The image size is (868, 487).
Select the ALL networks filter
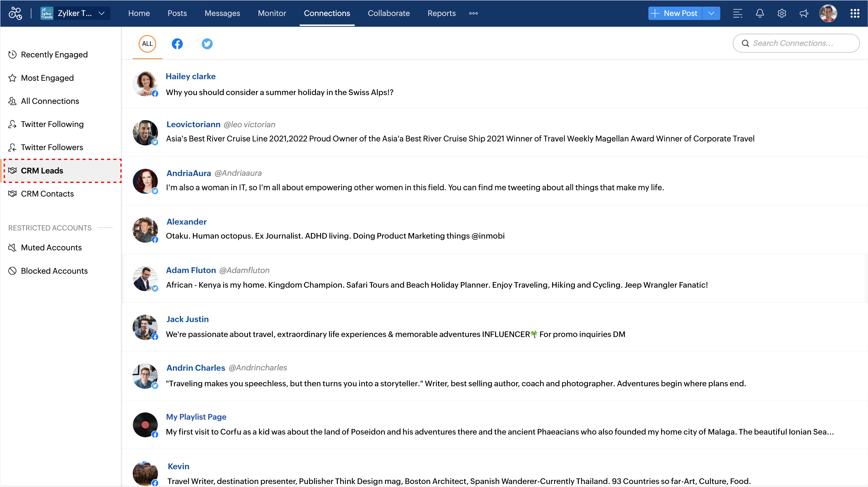coord(147,44)
